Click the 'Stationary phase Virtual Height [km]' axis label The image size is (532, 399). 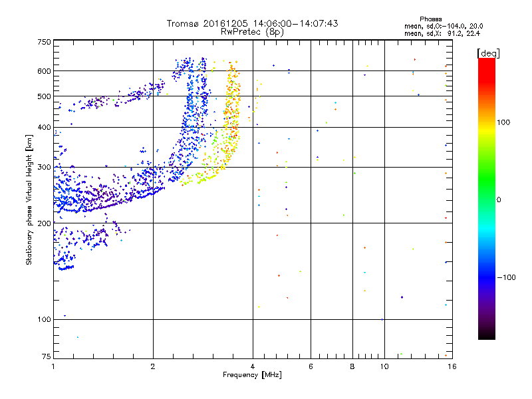point(29,199)
